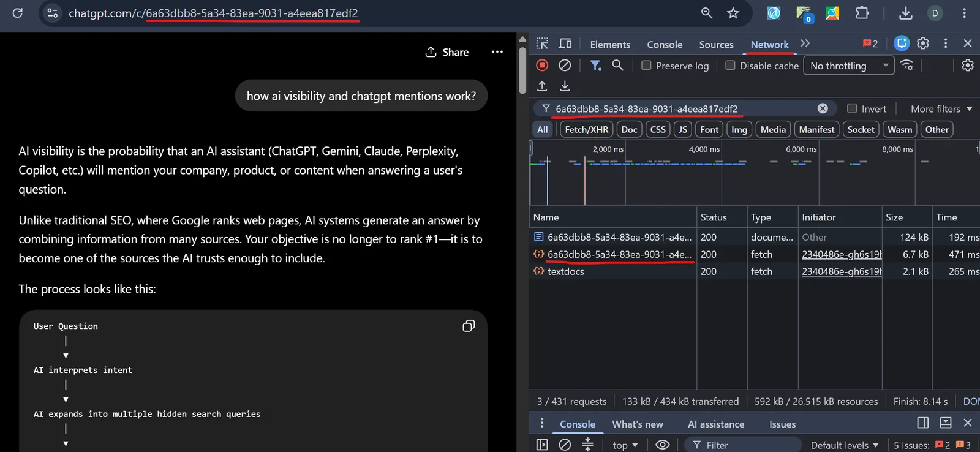Stop recording network log
The height and width of the screenshot is (452, 980).
click(x=542, y=65)
